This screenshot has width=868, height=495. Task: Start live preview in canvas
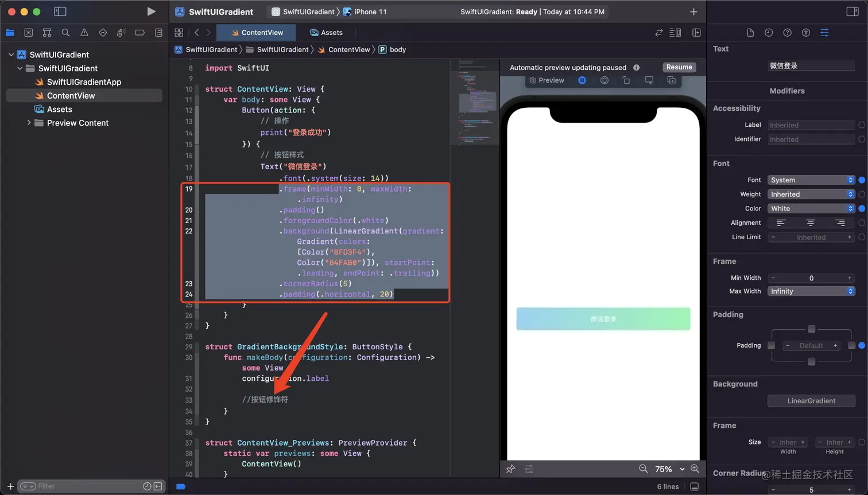582,80
